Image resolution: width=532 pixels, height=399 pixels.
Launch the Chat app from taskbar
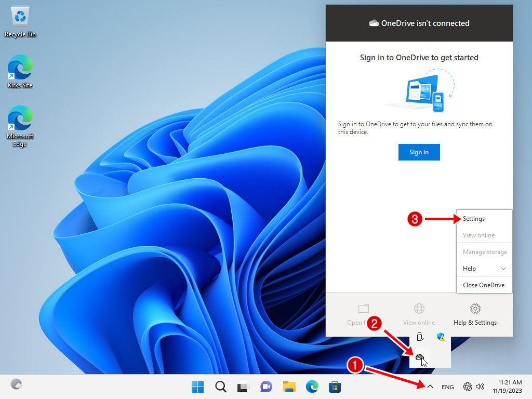point(266,387)
